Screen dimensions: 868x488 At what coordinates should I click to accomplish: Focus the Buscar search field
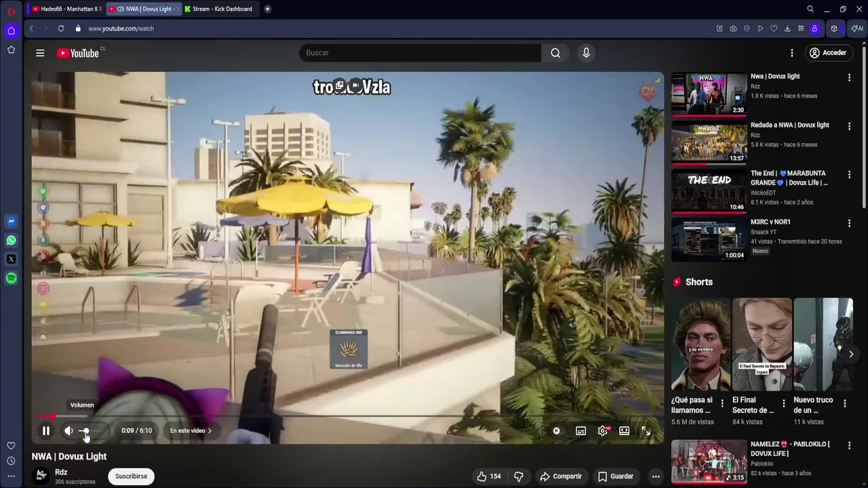click(420, 53)
